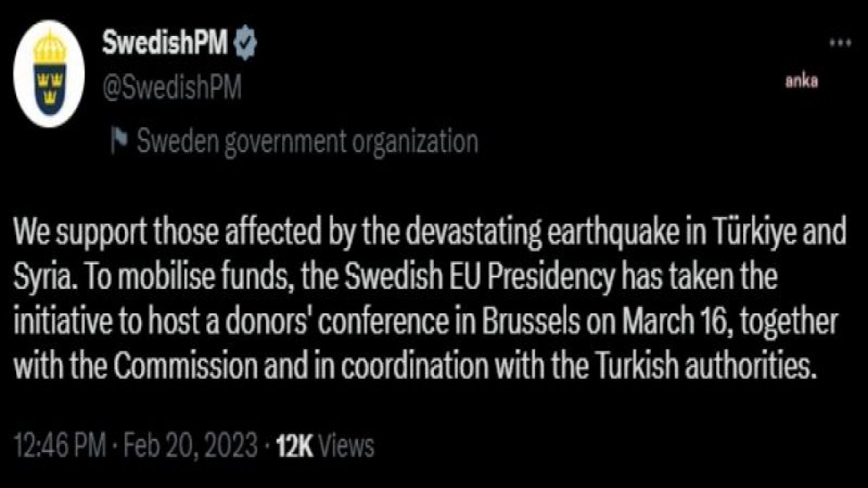Open the three-dot more options menu
Screen dimensions: 868x488
point(840,43)
